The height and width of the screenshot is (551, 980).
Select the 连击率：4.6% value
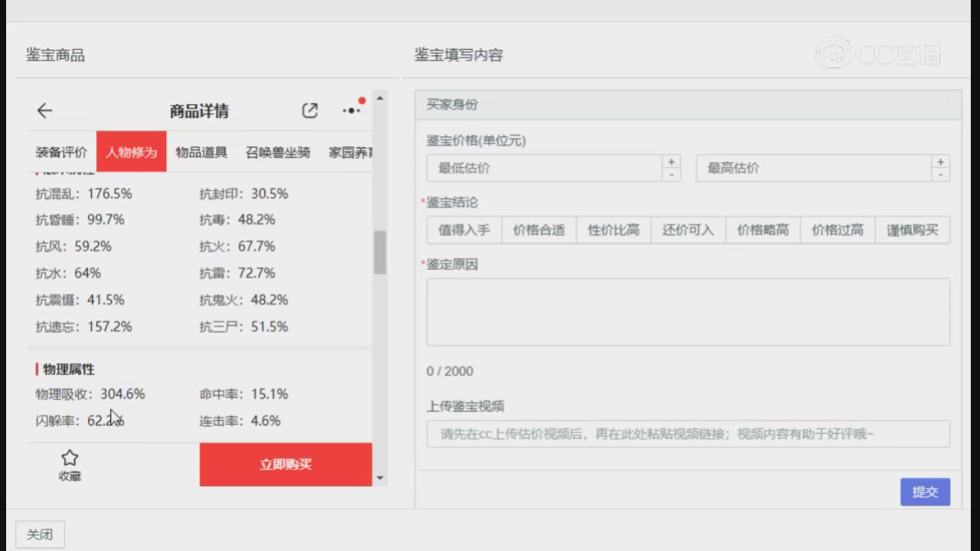click(240, 421)
